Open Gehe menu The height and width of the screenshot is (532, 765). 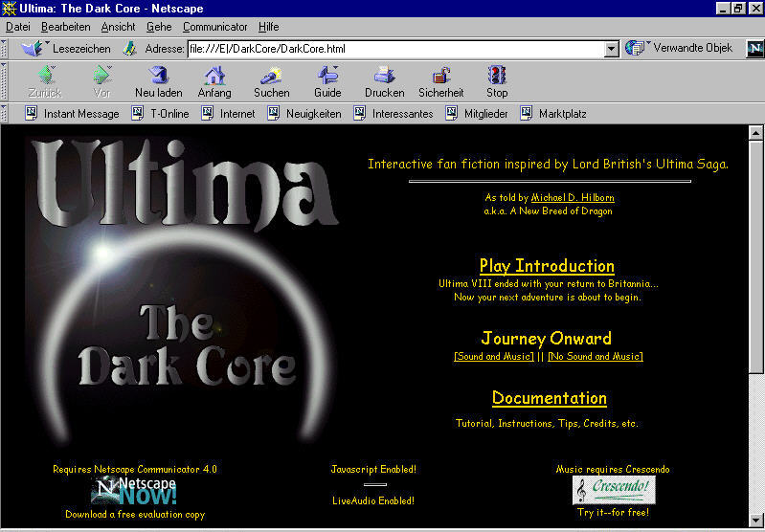pos(159,27)
